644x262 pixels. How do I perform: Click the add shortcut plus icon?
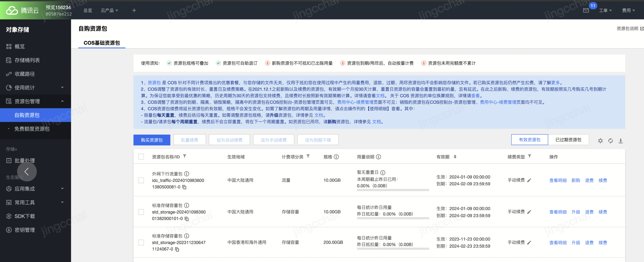[134, 11]
